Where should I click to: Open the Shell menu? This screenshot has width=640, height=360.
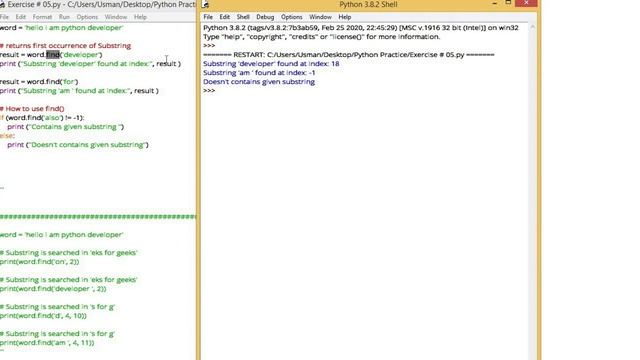(243, 17)
